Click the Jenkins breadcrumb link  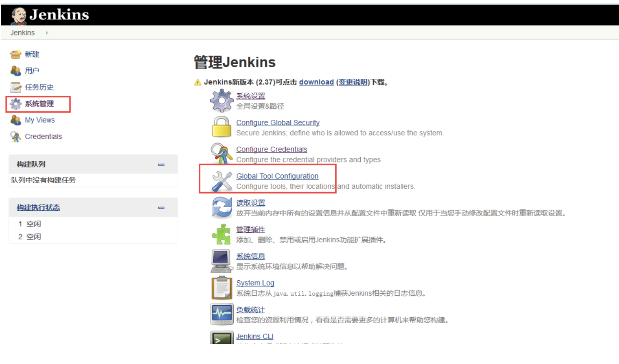22,33
